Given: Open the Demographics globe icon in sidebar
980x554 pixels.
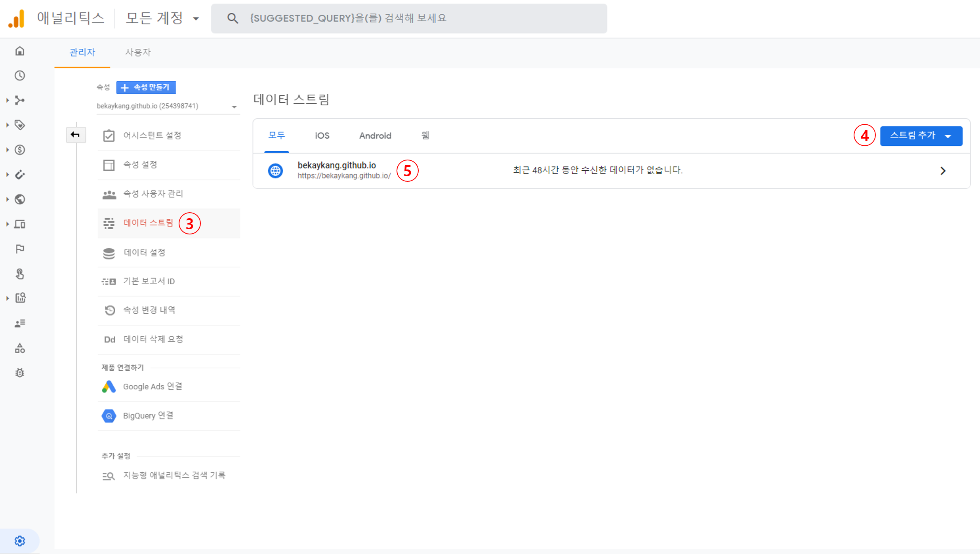Looking at the screenshot, I should (20, 199).
